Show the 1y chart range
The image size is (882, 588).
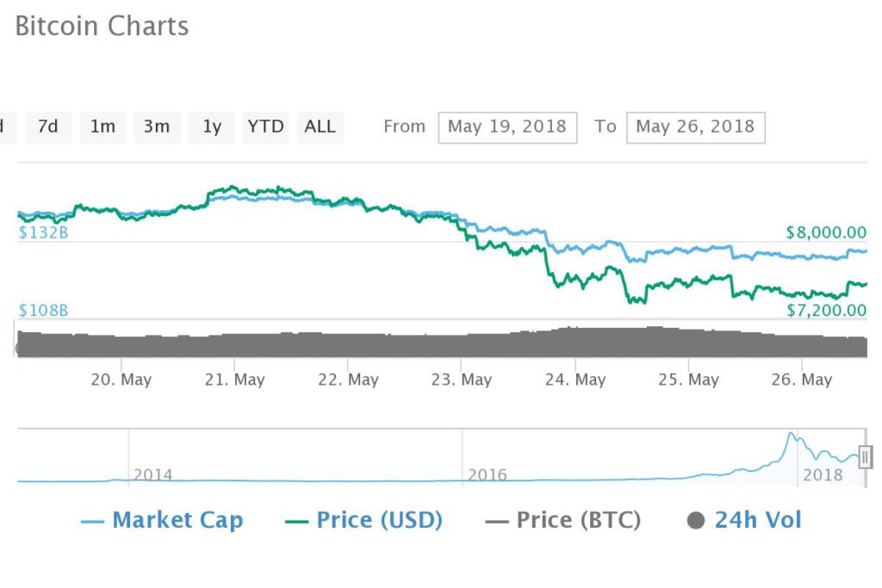pyautogui.click(x=212, y=127)
